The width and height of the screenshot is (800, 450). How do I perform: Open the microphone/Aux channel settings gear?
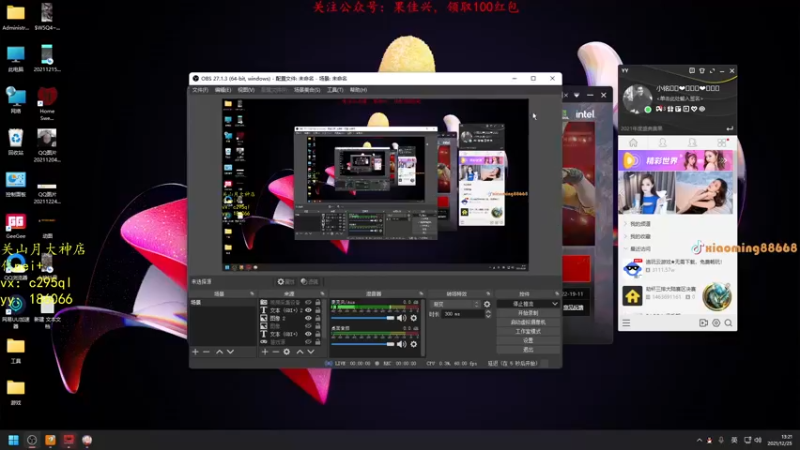click(414, 318)
